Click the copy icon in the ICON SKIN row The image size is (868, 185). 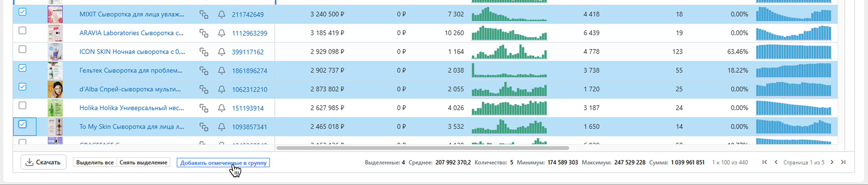click(203, 52)
